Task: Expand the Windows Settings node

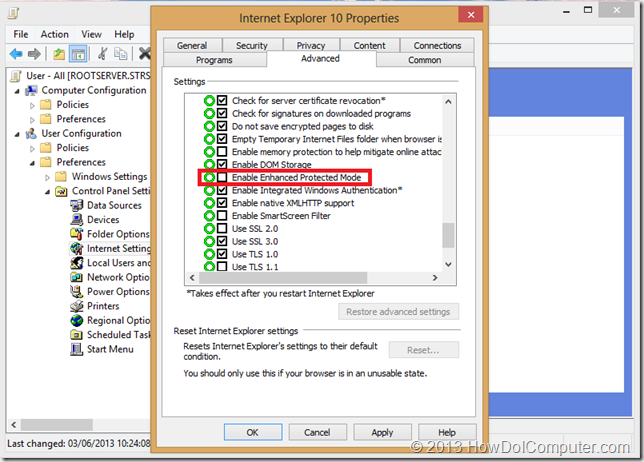Action: 47,177
